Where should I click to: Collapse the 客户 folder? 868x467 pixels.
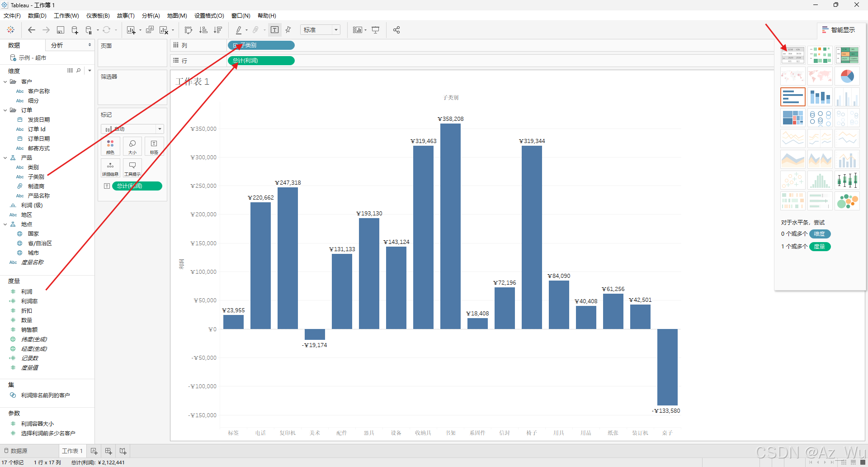tap(5, 82)
